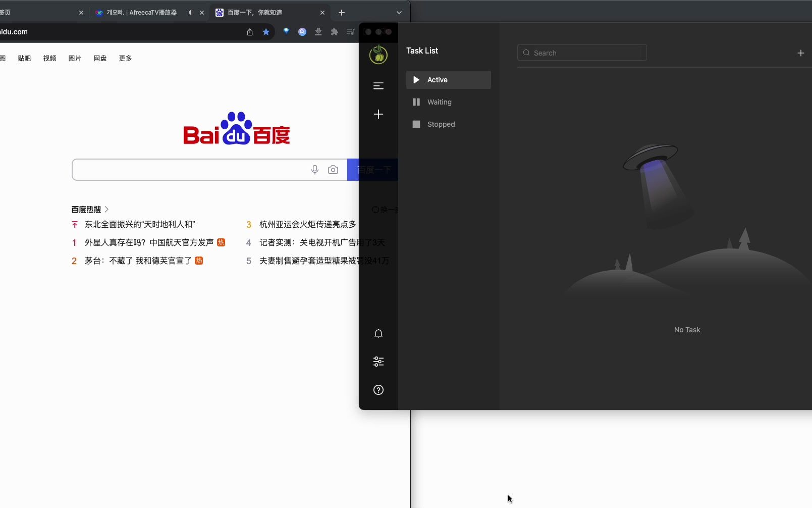Click the Baidu voice search microphone icon

pyautogui.click(x=315, y=170)
